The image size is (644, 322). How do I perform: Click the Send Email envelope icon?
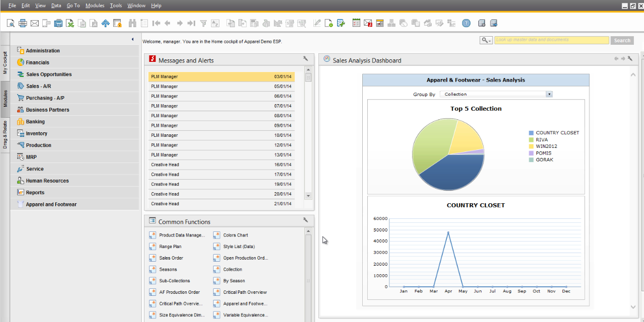[35, 23]
